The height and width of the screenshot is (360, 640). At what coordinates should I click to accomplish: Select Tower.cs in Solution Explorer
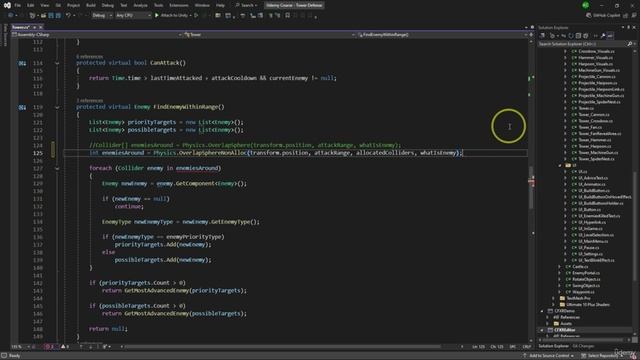pyautogui.click(x=586, y=109)
